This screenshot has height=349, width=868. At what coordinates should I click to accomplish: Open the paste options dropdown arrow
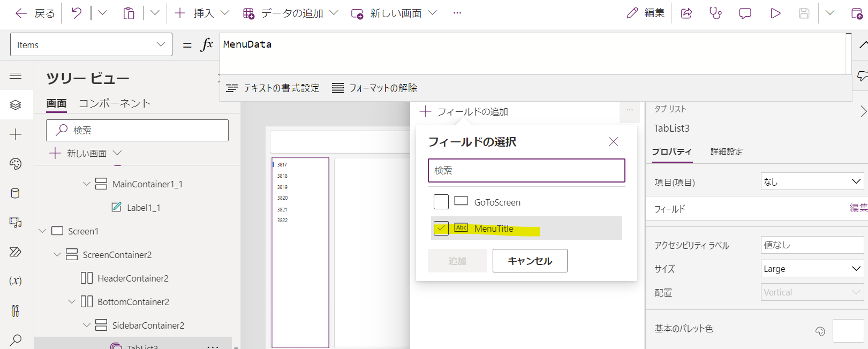coord(155,13)
